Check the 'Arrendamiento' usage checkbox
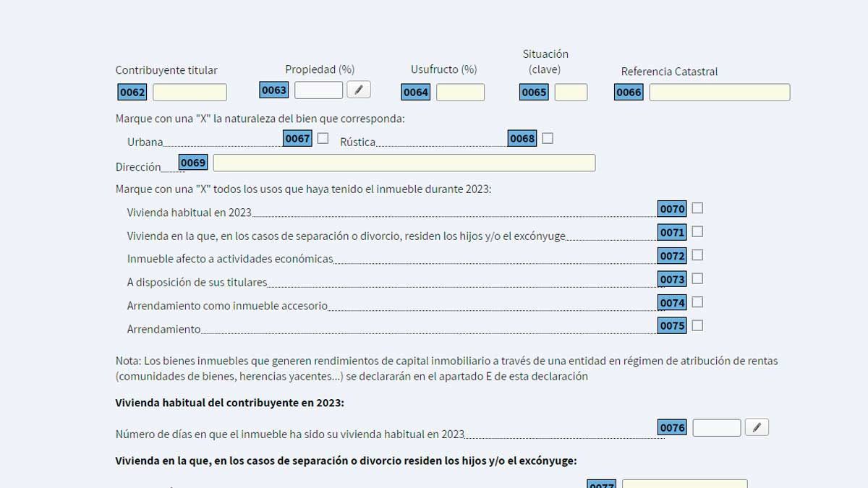 tap(697, 325)
